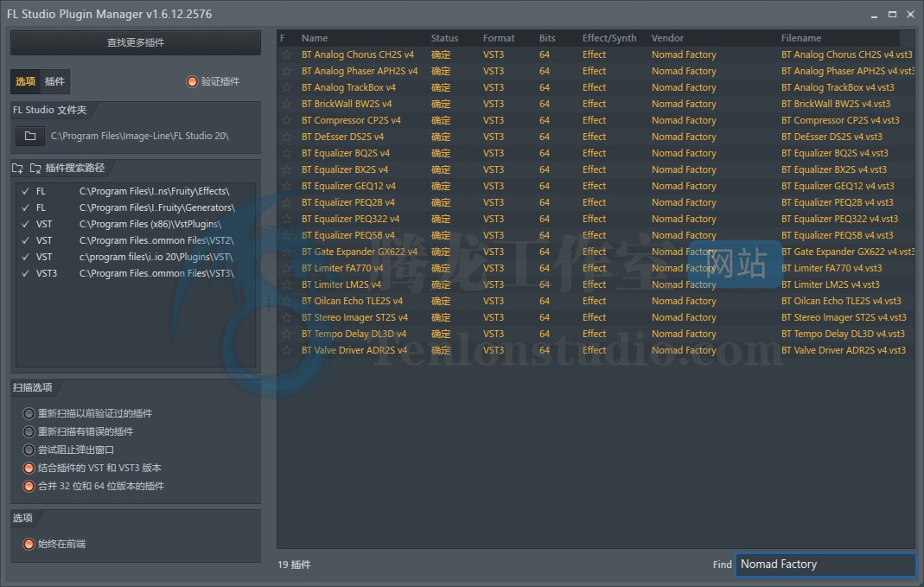Enable 重新扫描有错误的插件 scan option
924x587 pixels.
[x=29, y=431]
